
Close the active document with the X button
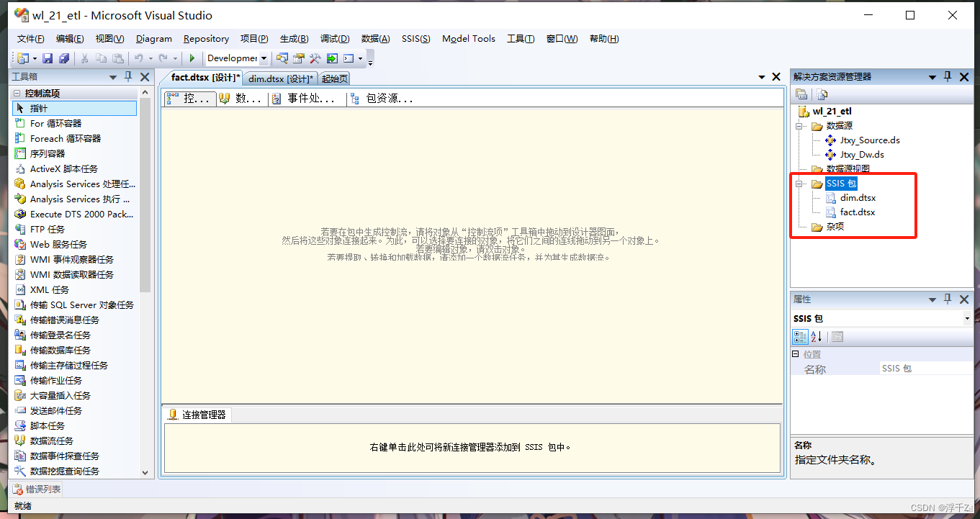pyautogui.click(x=776, y=77)
